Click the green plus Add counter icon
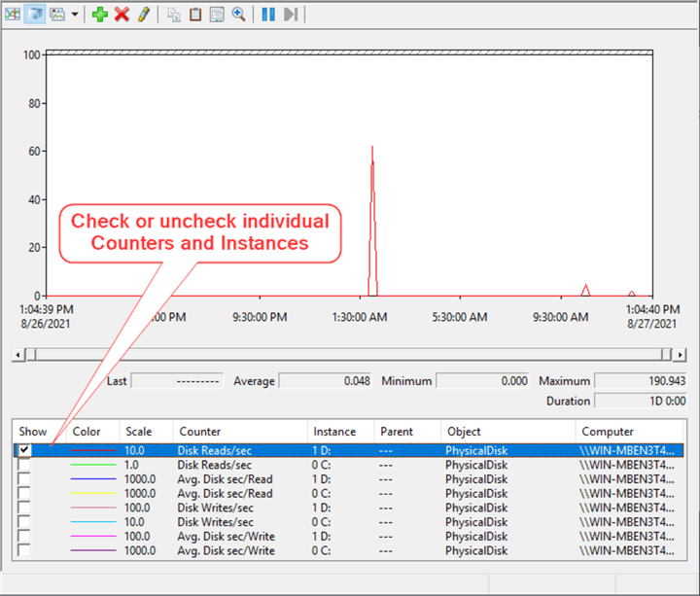The image size is (700, 596). point(99,15)
